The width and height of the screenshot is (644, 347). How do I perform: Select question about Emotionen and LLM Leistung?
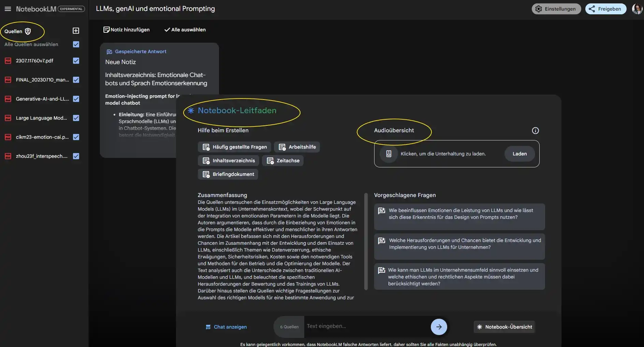[459, 217]
